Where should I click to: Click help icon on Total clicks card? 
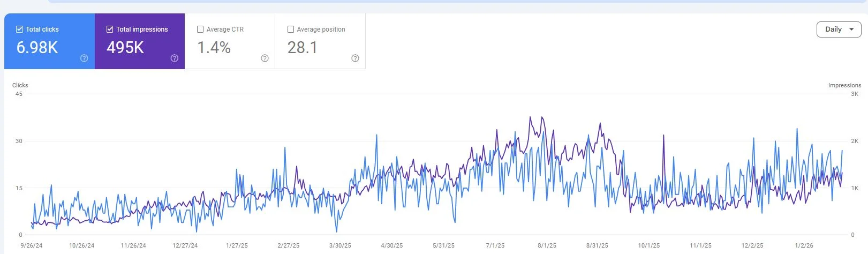84,58
